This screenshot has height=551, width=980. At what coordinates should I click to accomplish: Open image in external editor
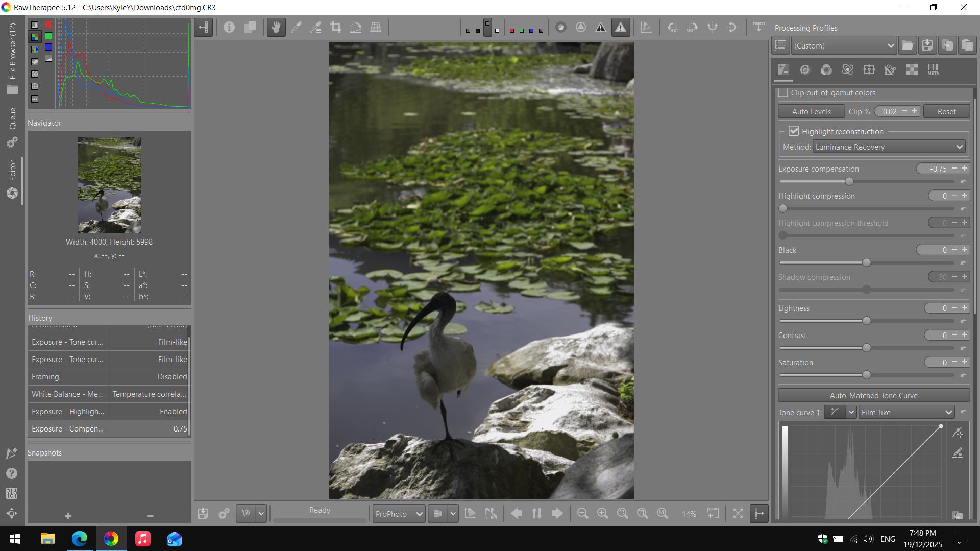[x=246, y=514]
